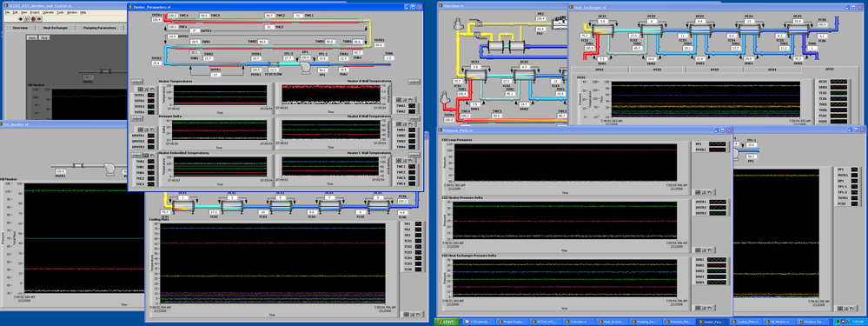Open Edit menu in SCCO2_HTX window
The height and width of the screenshot is (326, 868).
15,13
